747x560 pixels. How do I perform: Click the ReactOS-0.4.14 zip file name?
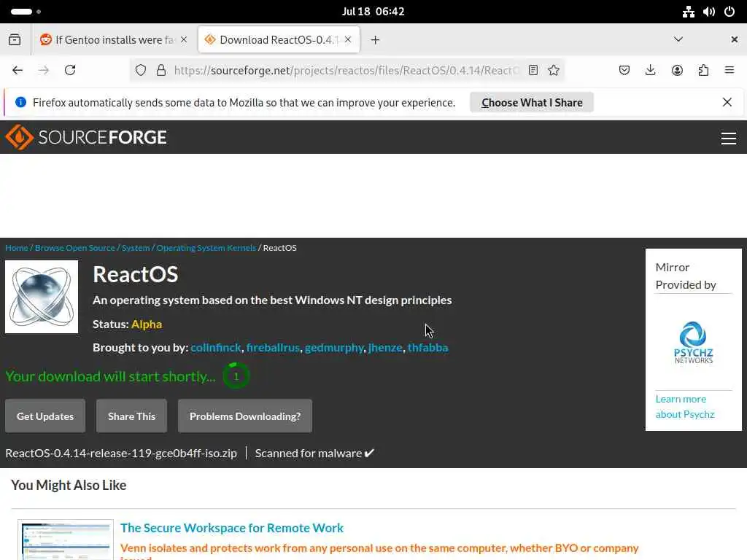[121, 453]
